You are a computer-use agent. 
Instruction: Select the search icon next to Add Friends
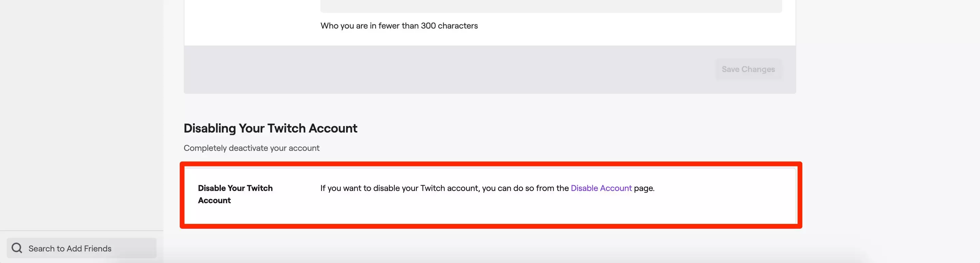coord(17,248)
